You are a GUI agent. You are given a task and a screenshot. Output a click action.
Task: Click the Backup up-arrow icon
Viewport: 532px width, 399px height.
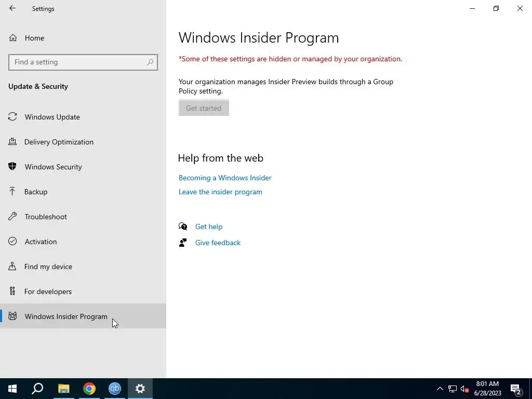pos(12,191)
